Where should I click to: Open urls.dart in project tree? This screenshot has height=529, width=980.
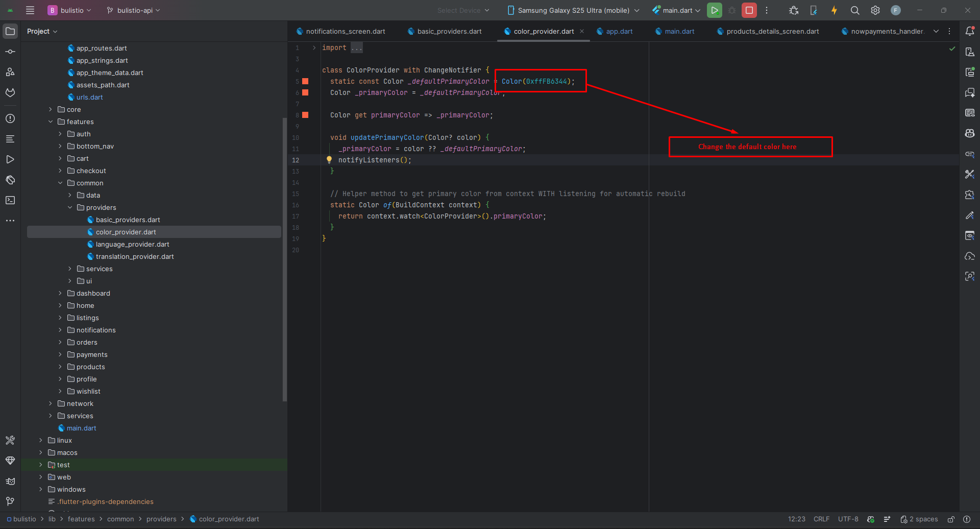(x=89, y=97)
